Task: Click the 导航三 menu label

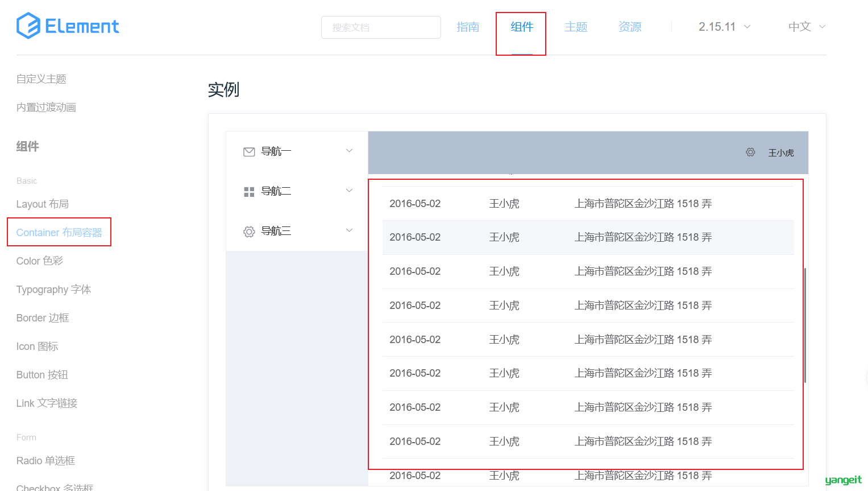Action: 276,231
